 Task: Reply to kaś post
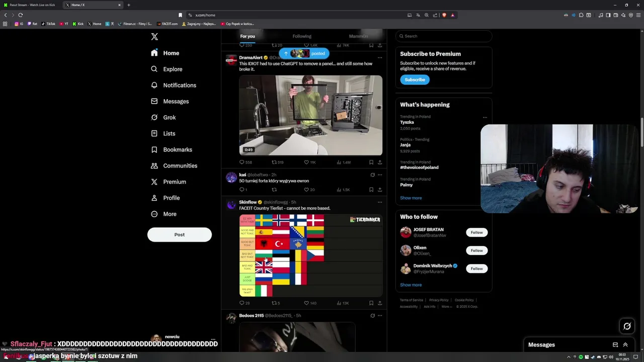click(x=243, y=190)
